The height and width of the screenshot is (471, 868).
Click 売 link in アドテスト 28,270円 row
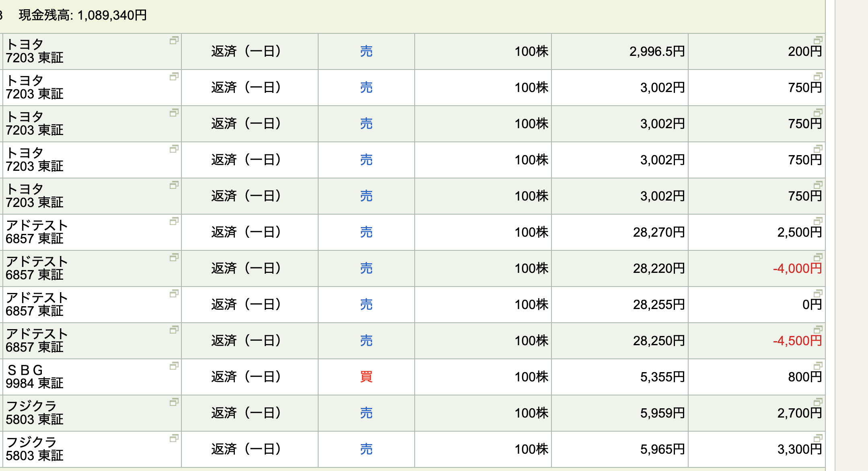[366, 232]
